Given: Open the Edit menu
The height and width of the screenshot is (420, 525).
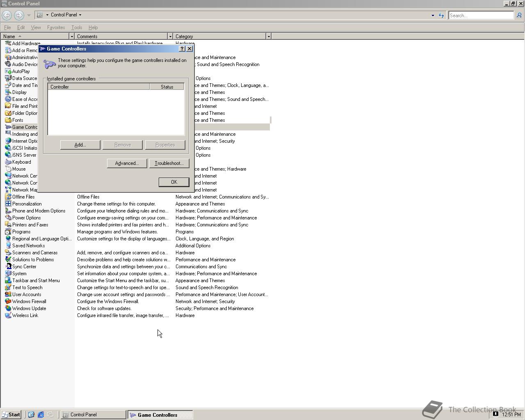Looking at the screenshot, I should coord(21,27).
